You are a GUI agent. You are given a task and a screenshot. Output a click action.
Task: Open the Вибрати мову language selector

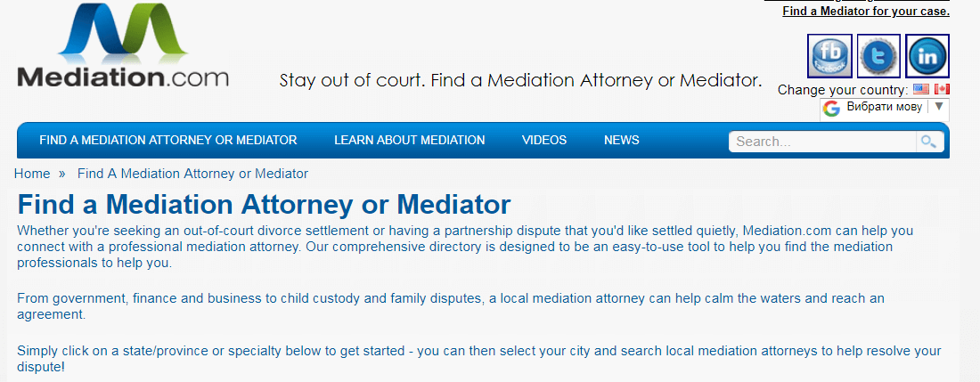pos(885,108)
